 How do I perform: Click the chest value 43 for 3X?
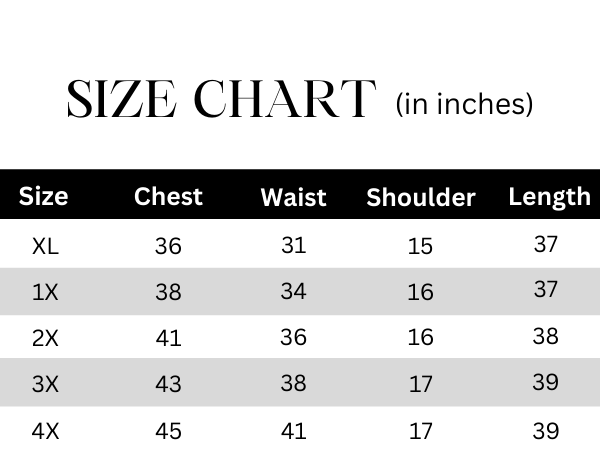click(168, 385)
